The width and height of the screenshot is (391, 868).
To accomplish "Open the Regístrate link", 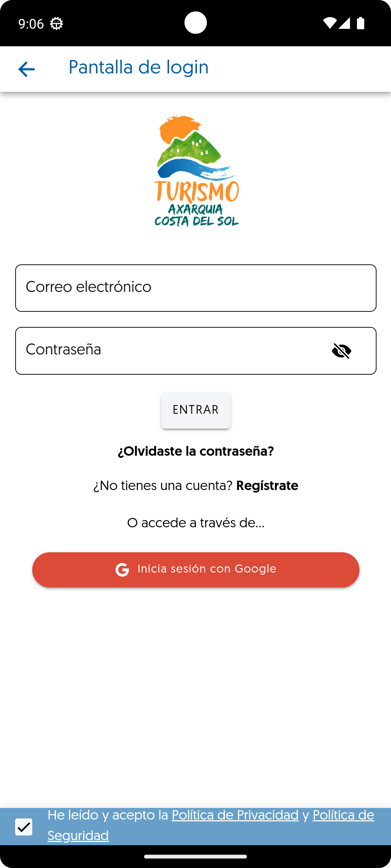I will [x=267, y=486].
